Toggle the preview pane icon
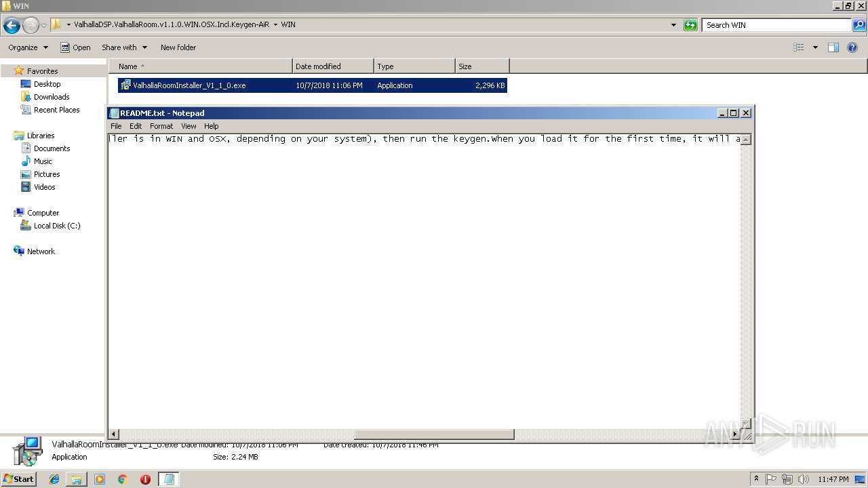 (x=833, y=47)
